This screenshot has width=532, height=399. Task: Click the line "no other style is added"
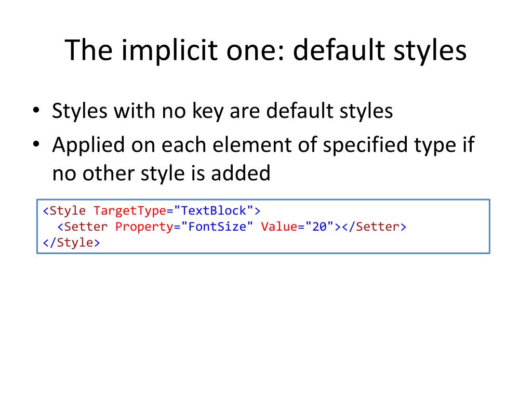coord(161,173)
